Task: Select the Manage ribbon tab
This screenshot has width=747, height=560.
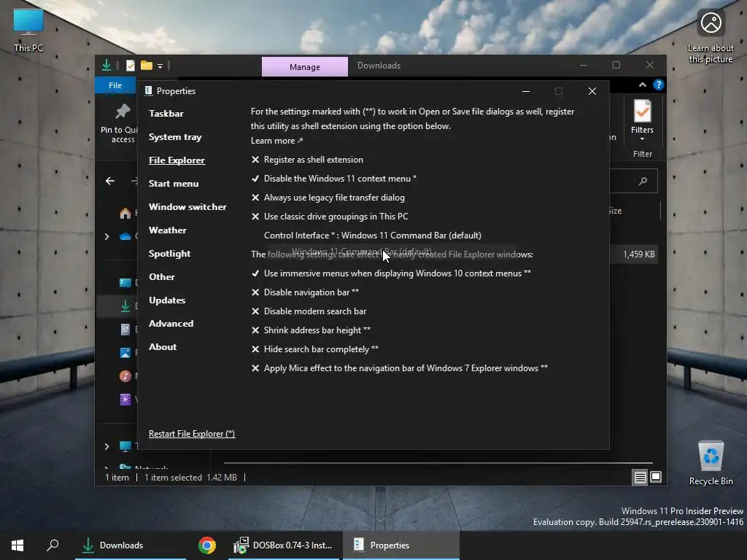Action: [305, 66]
